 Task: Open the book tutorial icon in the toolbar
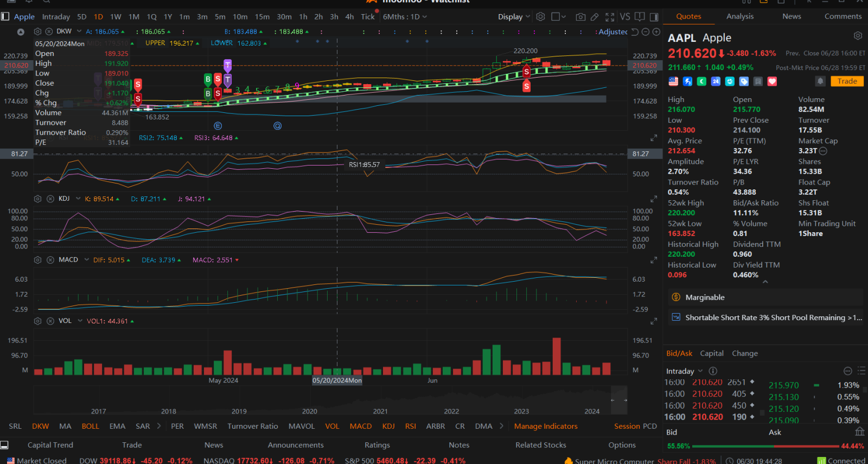[x=640, y=17]
